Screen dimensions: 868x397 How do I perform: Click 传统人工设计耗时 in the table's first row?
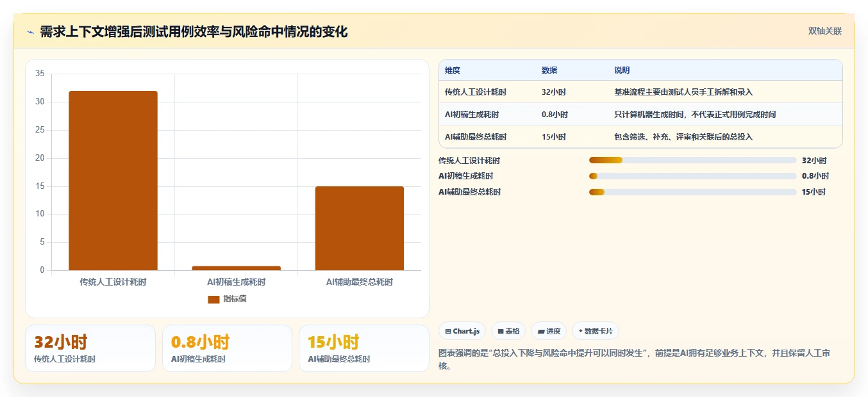pyautogui.click(x=476, y=92)
